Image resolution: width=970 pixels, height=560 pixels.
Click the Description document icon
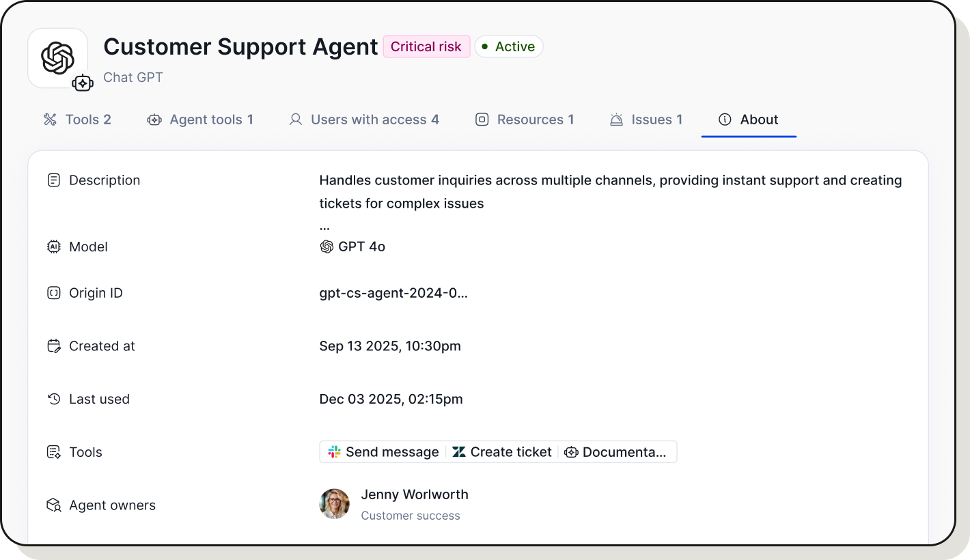coord(54,180)
